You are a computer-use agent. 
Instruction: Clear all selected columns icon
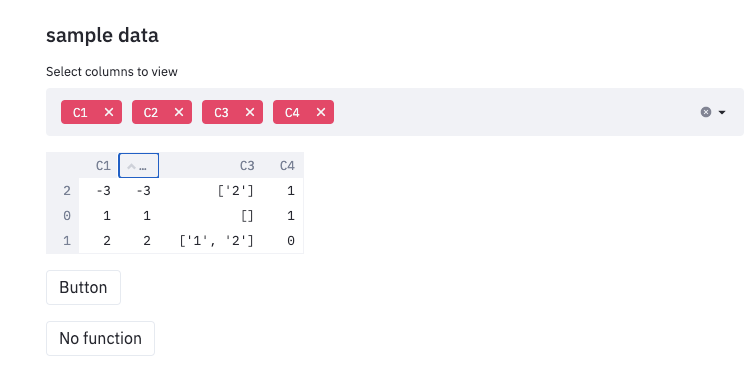click(x=706, y=112)
